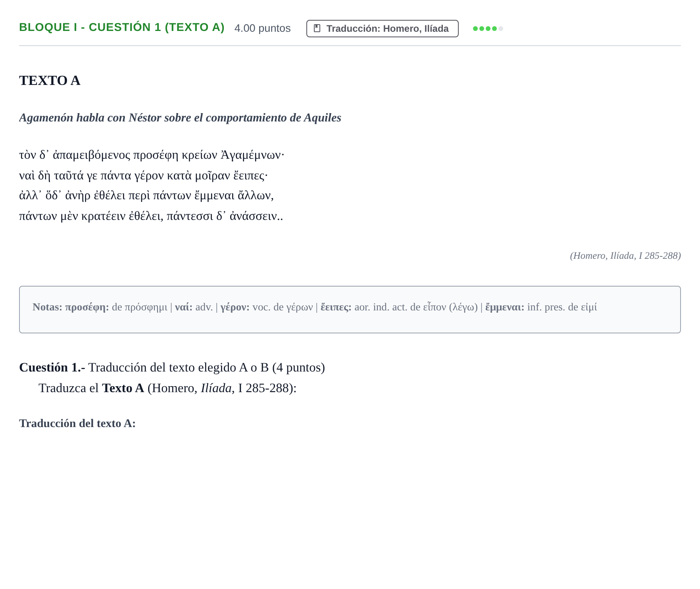The height and width of the screenshot is (589, 700).
Task: Click the italic subtitle about Agamenón and Néstor
Action: pos(180,118)
